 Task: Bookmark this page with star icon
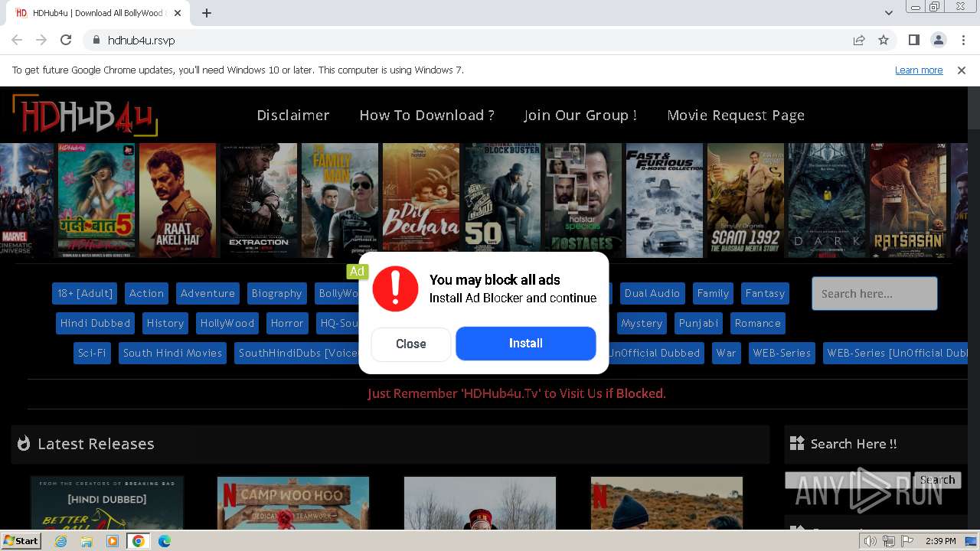pyautogui.click(x=884, y=40)
